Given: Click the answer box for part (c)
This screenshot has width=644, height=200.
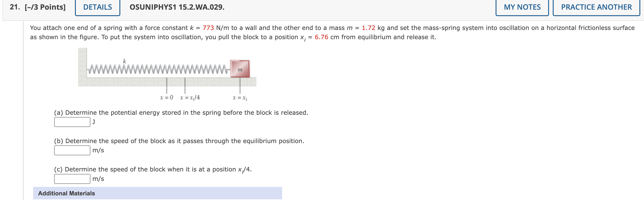Looking at the screenshot, I should point(71,179).
